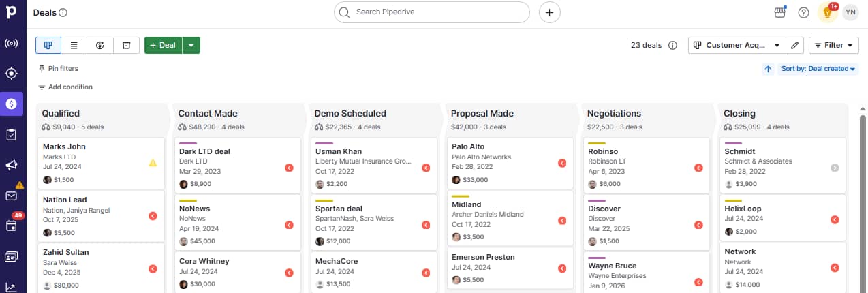Image resolution: width=868 pixels, height=293 pixels.
Task: Click the vertical scrollbar up arrow
Action: pos(862,108)
